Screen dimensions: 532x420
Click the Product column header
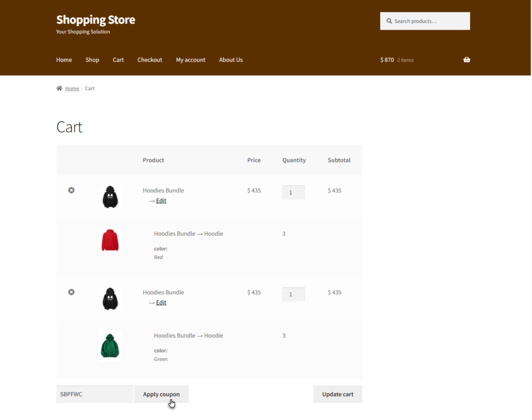coord(153,160)
